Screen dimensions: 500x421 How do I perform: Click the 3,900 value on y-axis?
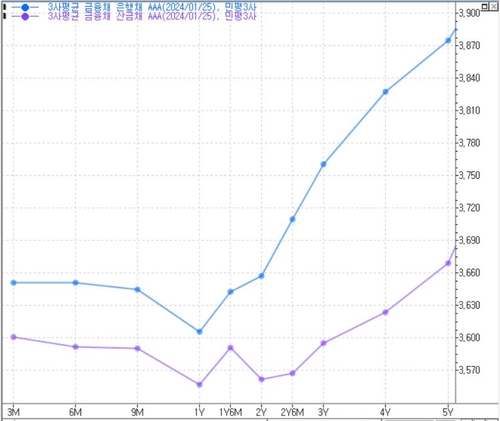click(469, 13)
